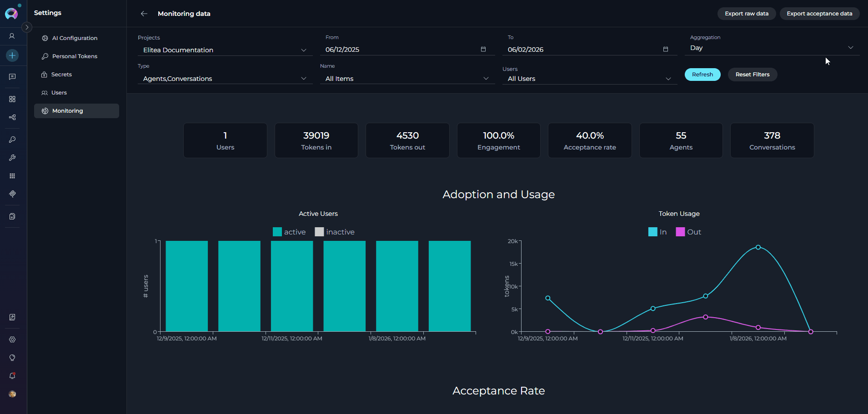
Task: Open the Projects dropdown showing Elitea Documentation
Action: pyautogui.click(x=225, y=50)
